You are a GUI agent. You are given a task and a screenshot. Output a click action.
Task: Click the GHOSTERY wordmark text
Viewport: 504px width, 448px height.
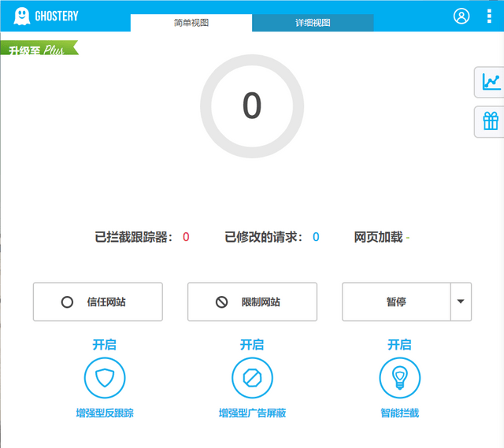(57, 16)
